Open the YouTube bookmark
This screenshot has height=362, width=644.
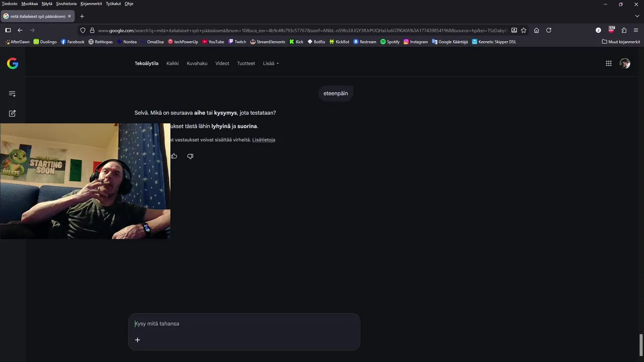(x=213, y=42)
